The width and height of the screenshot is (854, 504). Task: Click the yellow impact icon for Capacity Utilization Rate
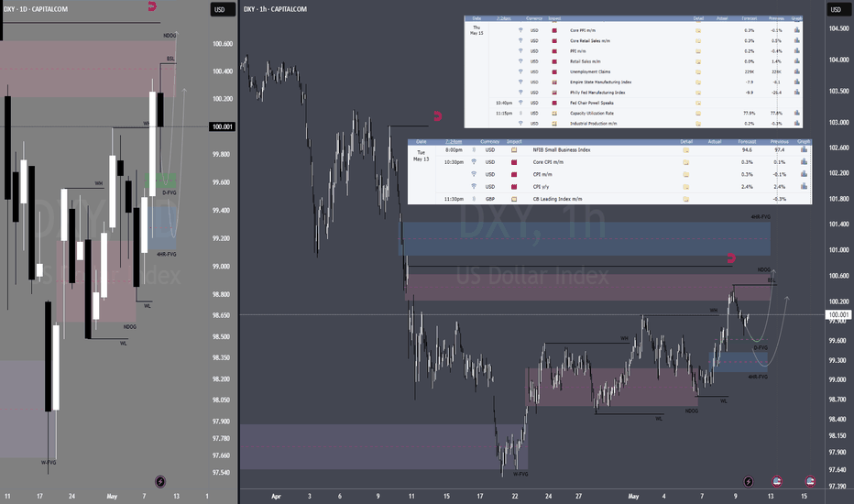coord(553,114)
